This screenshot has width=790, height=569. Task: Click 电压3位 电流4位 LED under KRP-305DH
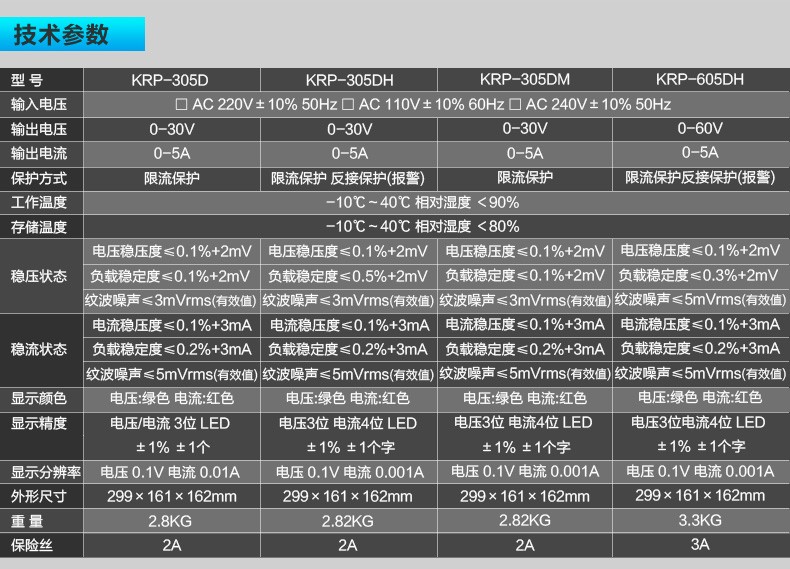348,423
